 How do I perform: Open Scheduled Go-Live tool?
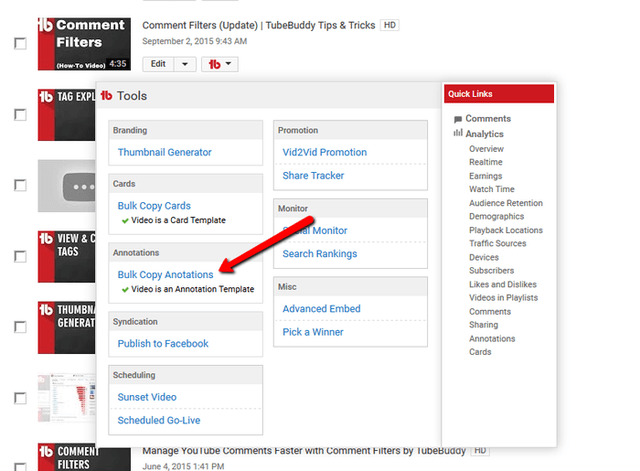(x=159, y=420)
